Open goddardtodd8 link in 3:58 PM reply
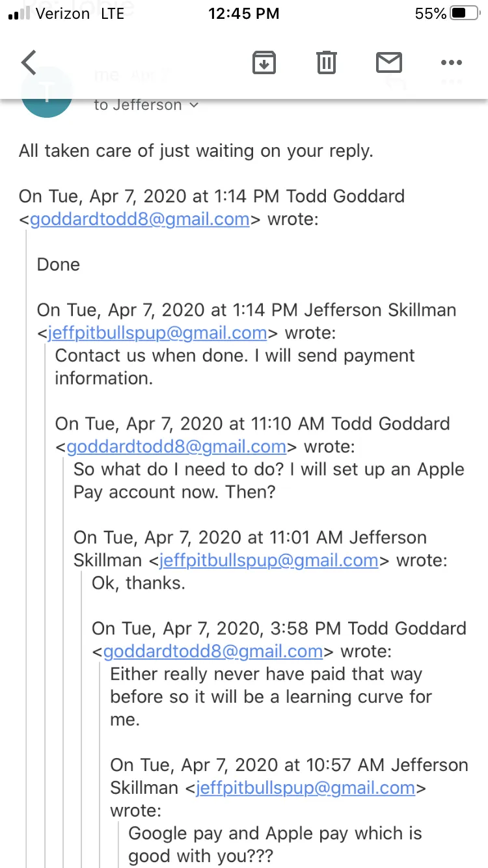 213,651
